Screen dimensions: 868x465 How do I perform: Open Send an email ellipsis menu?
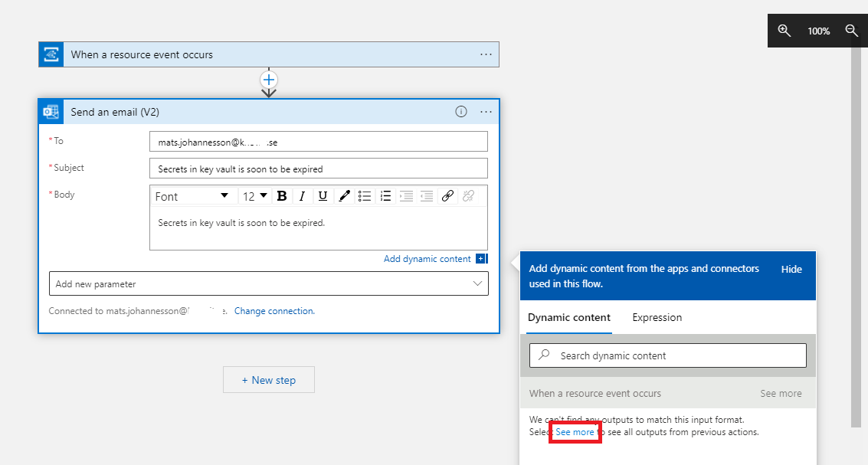[x=486, y=112]
